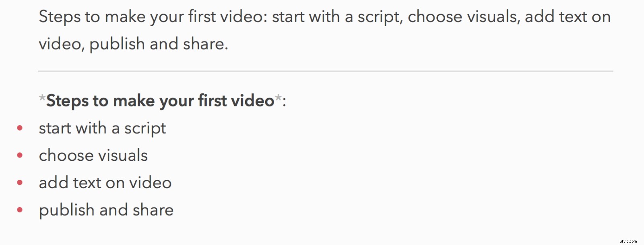The image size is (644, 245).
Task: Click the gray asterisk before bold "Steps"
Action: (x=42, y=98)
